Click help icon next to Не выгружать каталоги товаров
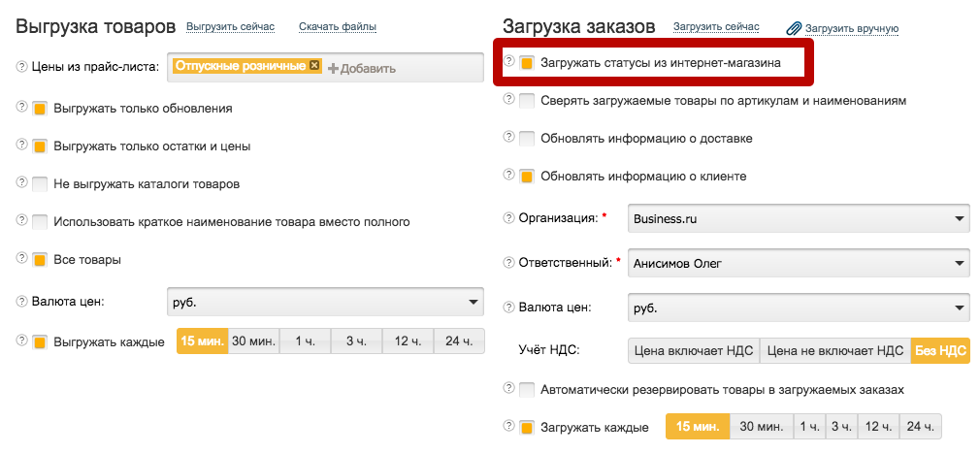 coord(22,182)
